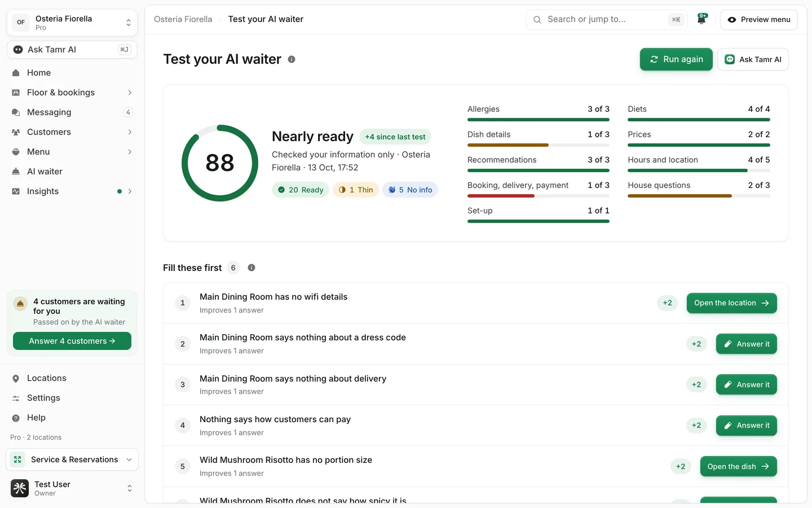Click the Booking, delivery, payment progress bar
812x508 pixels.
click(539, 196)
